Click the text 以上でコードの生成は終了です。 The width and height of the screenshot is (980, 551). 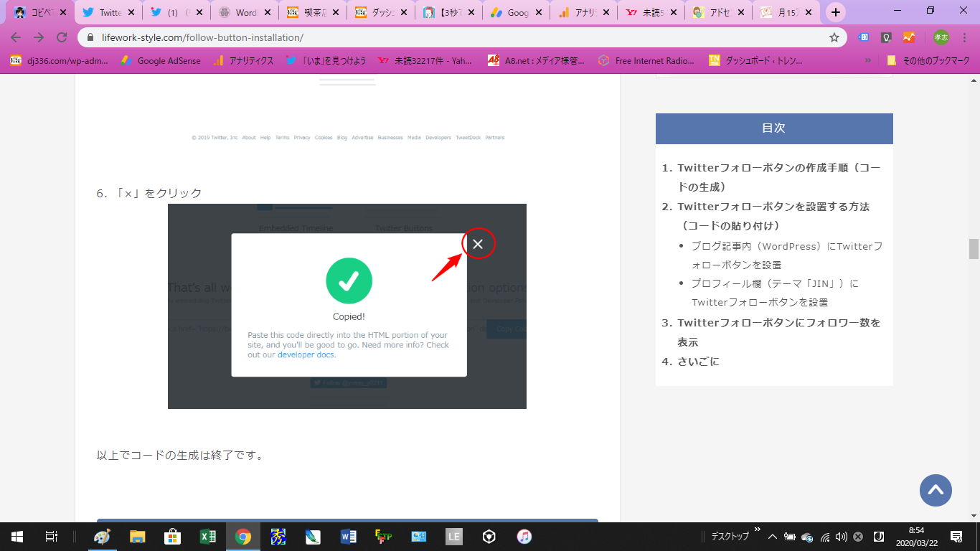coord(180,455)
